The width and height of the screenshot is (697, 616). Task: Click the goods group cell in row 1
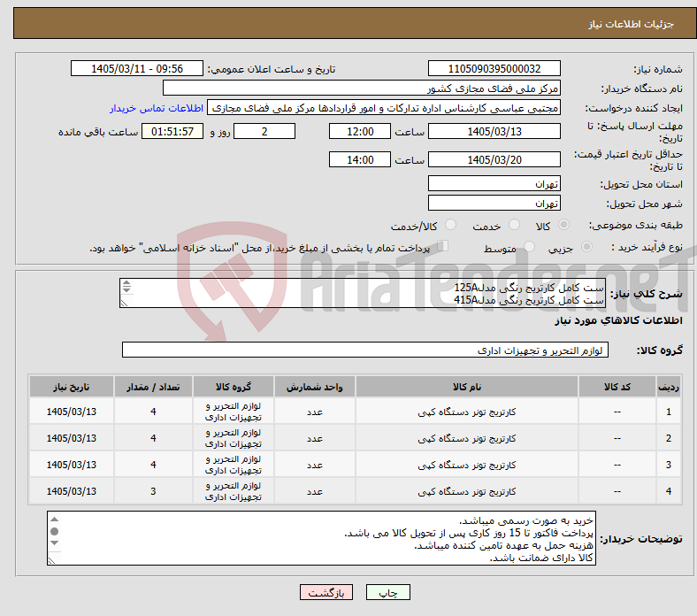(234, 412)
